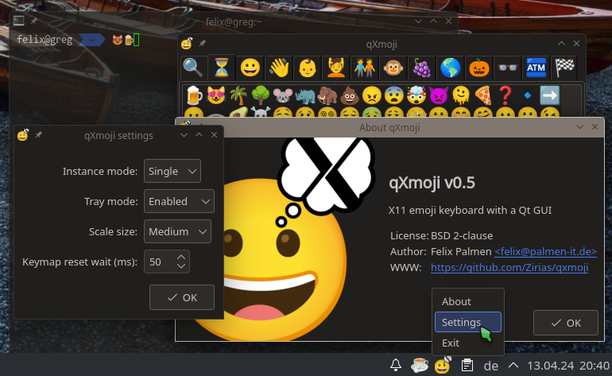
Task: Pick the mammoth emoji
Action: 327,95
